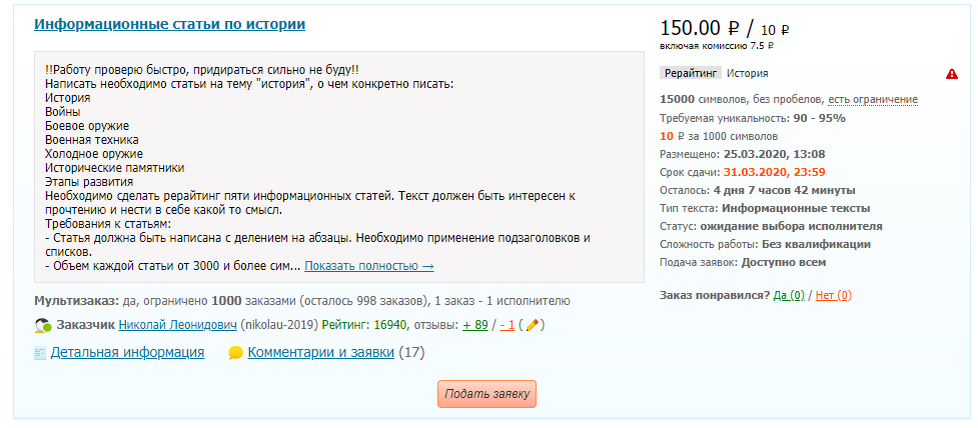
Task: Click the 'Подать заявку' button
Action: tap(487, 394)
